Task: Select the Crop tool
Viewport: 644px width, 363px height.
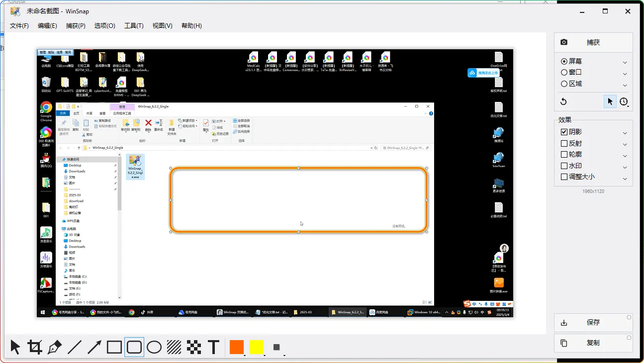Action: click(x=35, y=347)
